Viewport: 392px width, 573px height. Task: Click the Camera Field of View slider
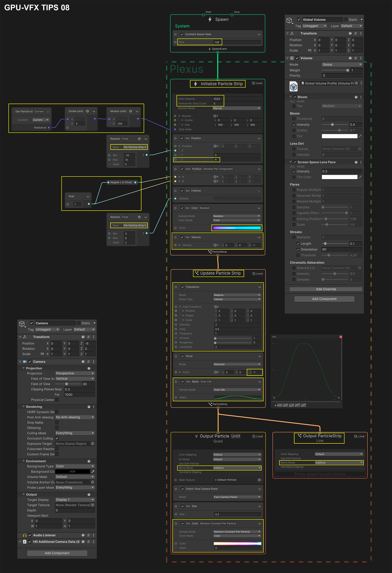point(68,384)
